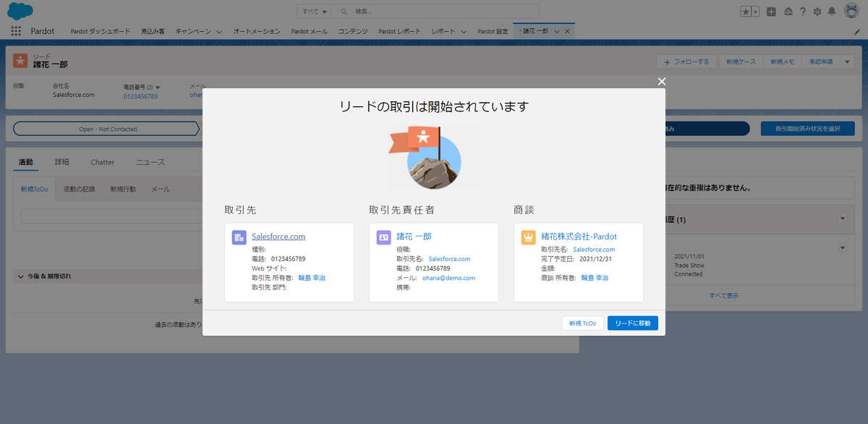Switch to the Chatter tab
868x424 pixels.
(102, 162)
